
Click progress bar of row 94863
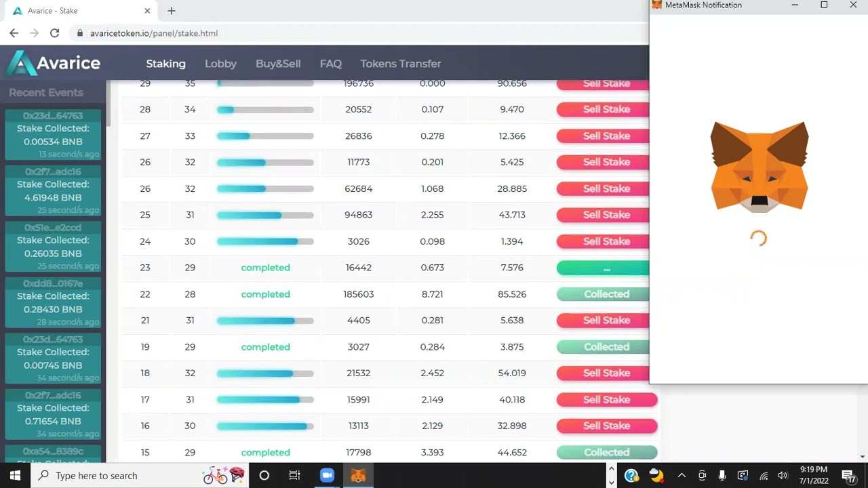coord(265,215)
